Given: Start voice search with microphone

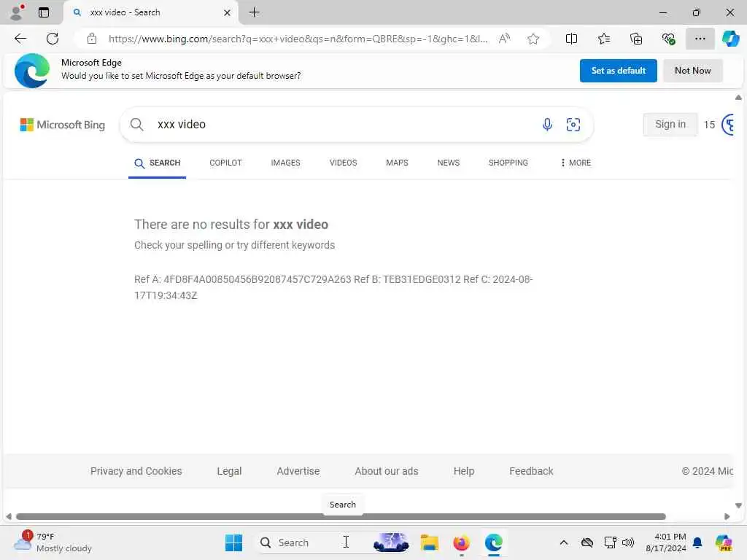Looking at the screenshot, I should (x=547, y=124).
